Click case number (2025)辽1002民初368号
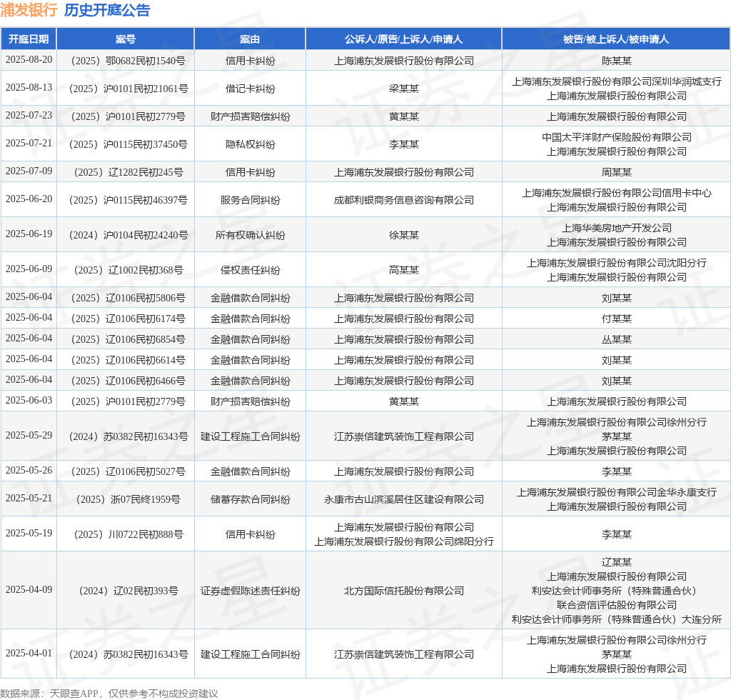Screen dimensions: 731x700 126,270
